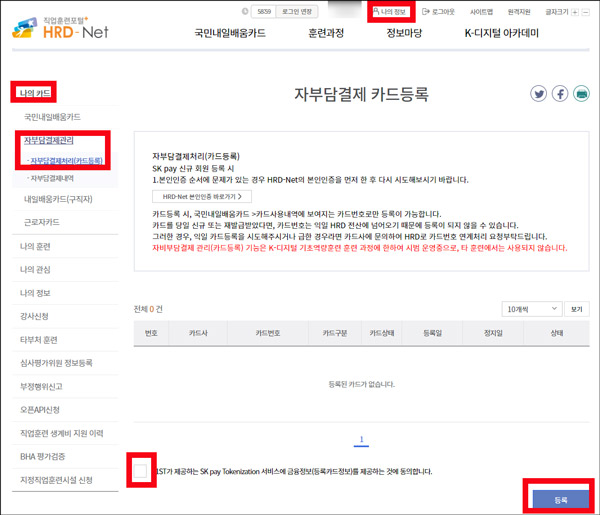600x515 pixels.
Task: Select 내일배움카드(구직자) in sidebar
Action: (58, 199)
